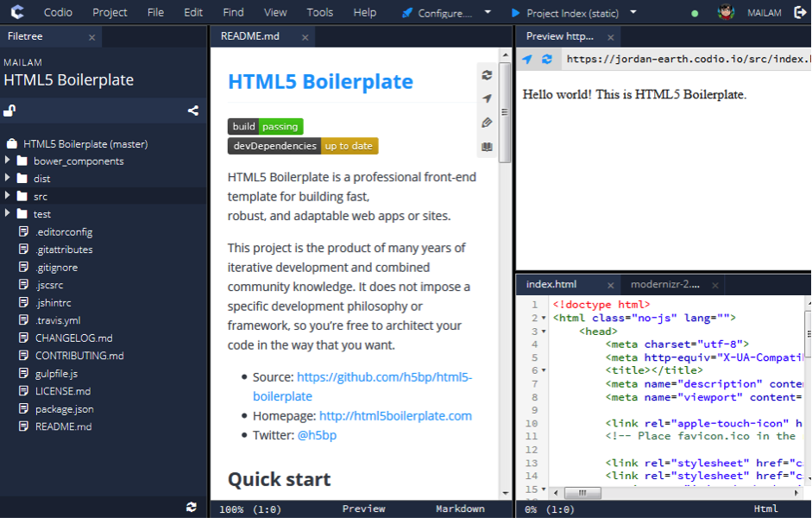This screenshot has width=812, height=518.
Task: Click the preview URL address field
Action: 687,59
